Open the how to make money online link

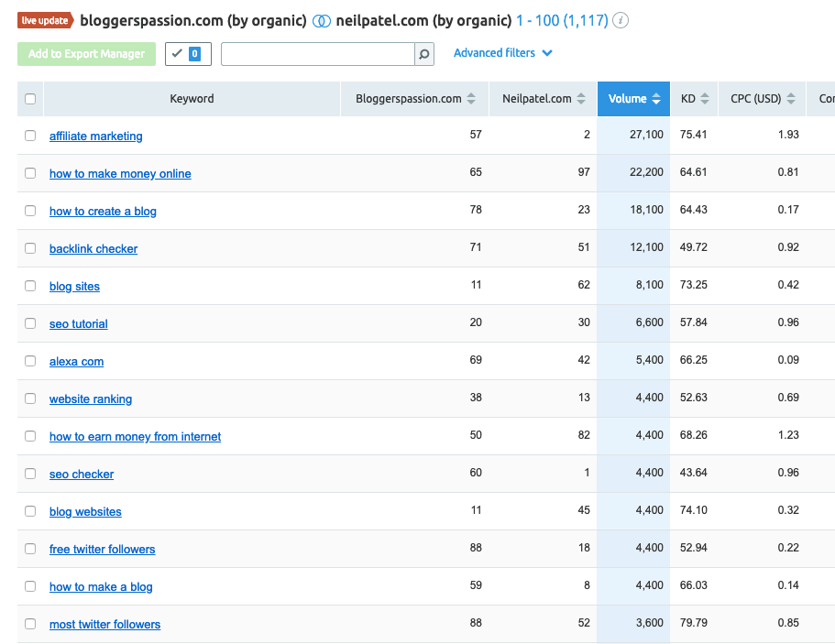click(120, 174)
